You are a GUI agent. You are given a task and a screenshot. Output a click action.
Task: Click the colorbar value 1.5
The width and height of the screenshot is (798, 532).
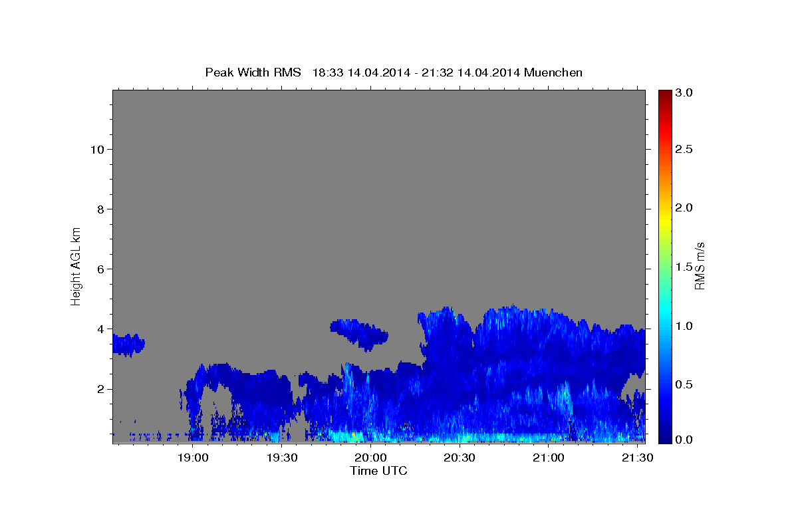tap(684, 267)
